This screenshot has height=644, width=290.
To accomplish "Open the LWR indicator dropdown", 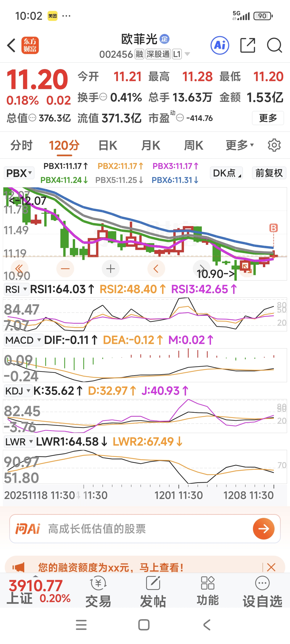I will (19, 442).
